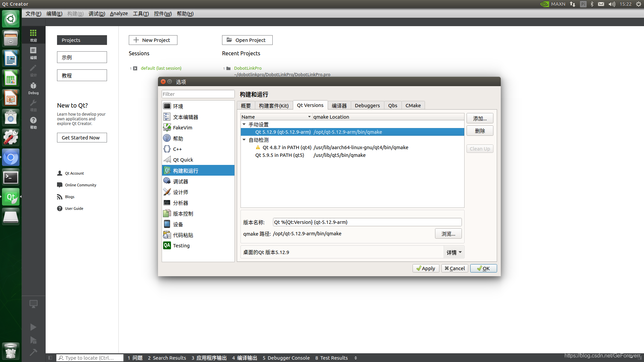Click the Qt Quick sidebar icon
644x362 pixels.
tap(183, 160)
